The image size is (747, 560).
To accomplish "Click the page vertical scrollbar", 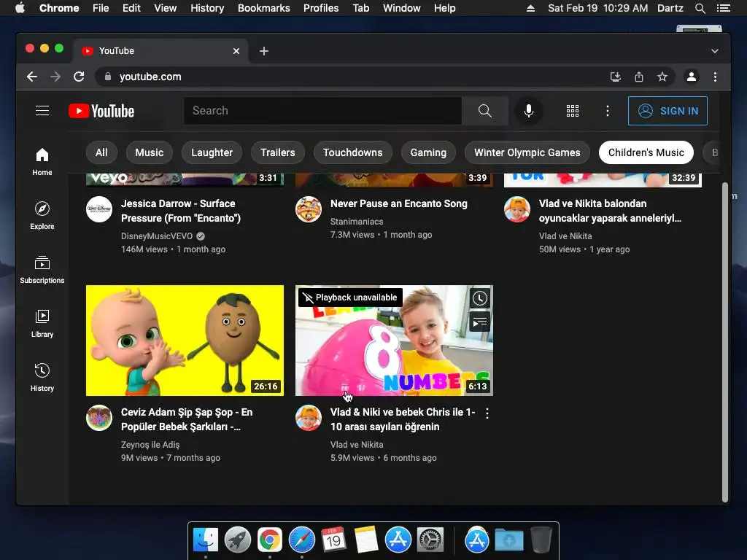I will coord(725,342).
